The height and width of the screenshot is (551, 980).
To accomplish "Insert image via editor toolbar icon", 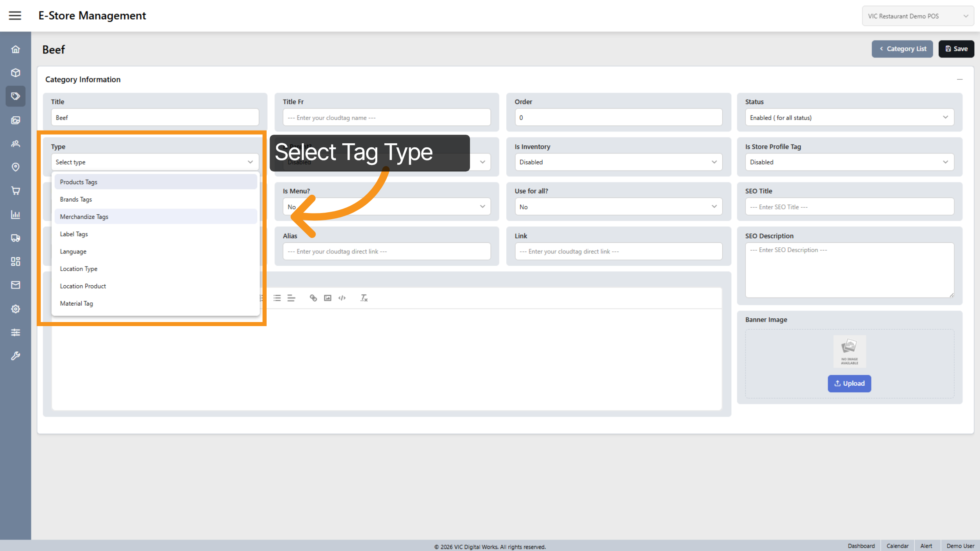I will coord(327,298).
